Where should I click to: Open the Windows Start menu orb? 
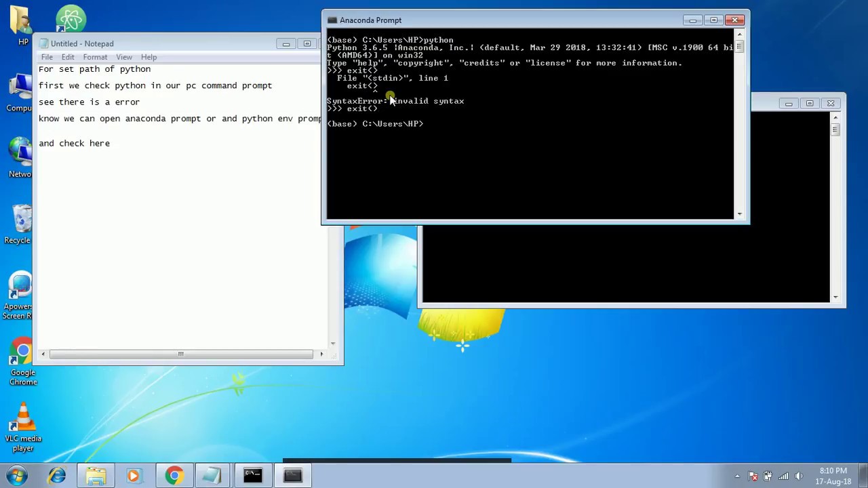[x=18, y=475]
